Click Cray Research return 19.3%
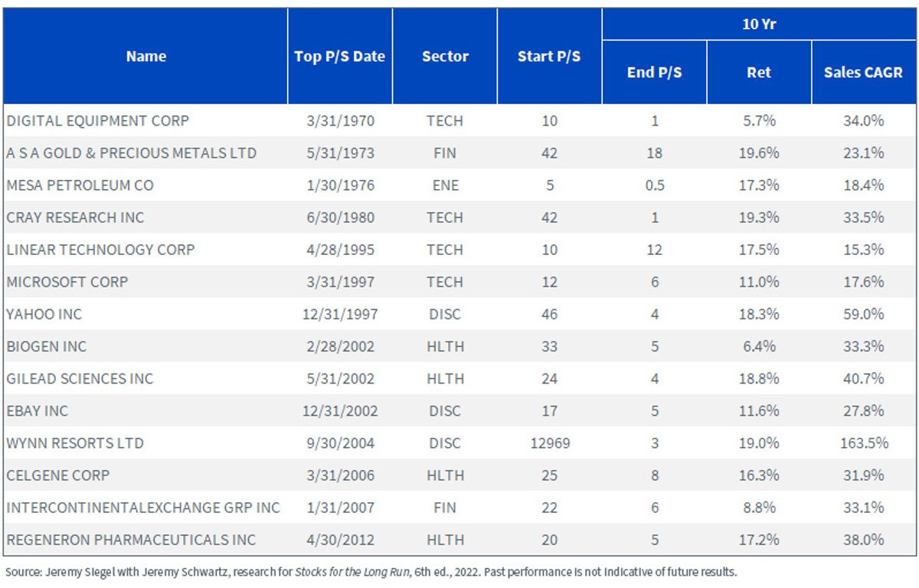The image size is (919, 588). pos(759,217)
